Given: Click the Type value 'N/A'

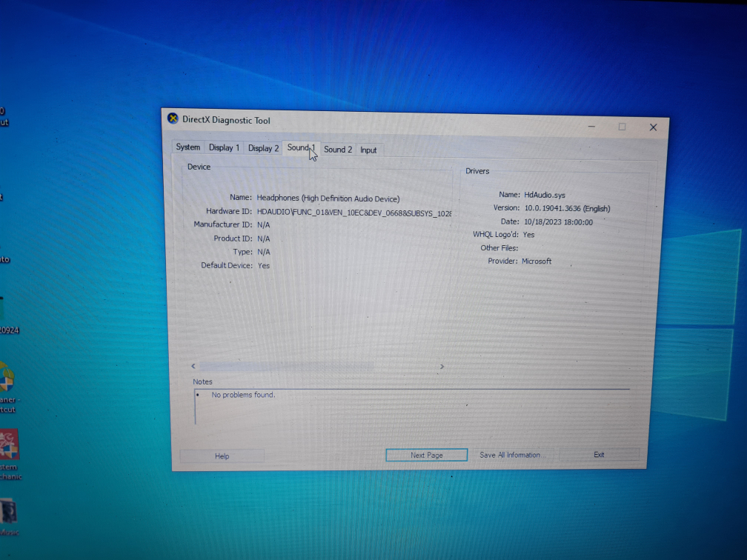Looking at the screenshot, I should point(264,252).
